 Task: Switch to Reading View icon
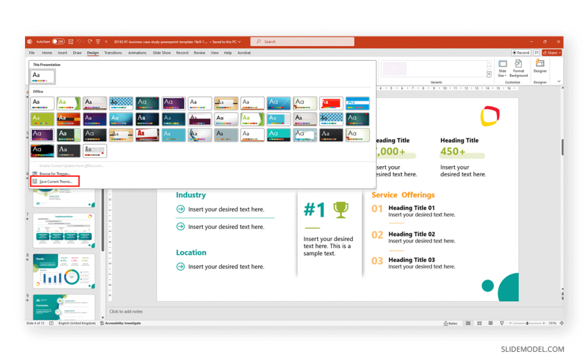[x=491, y=323]
